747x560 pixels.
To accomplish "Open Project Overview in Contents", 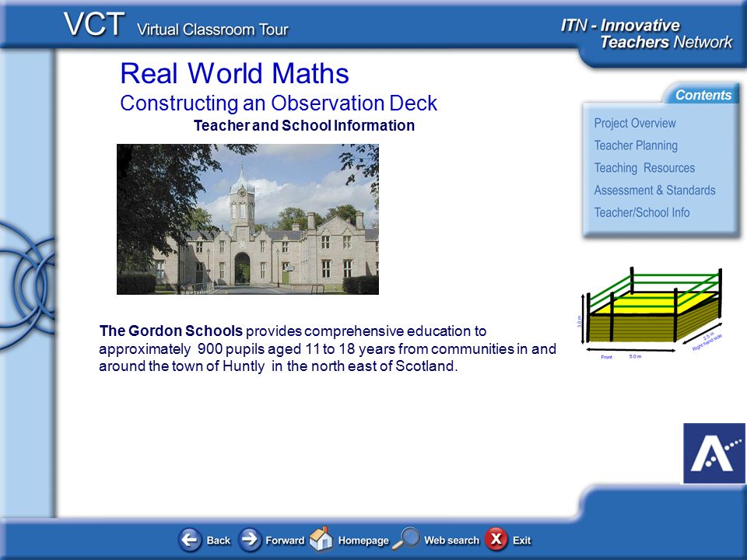I will (x=635, y=123).
